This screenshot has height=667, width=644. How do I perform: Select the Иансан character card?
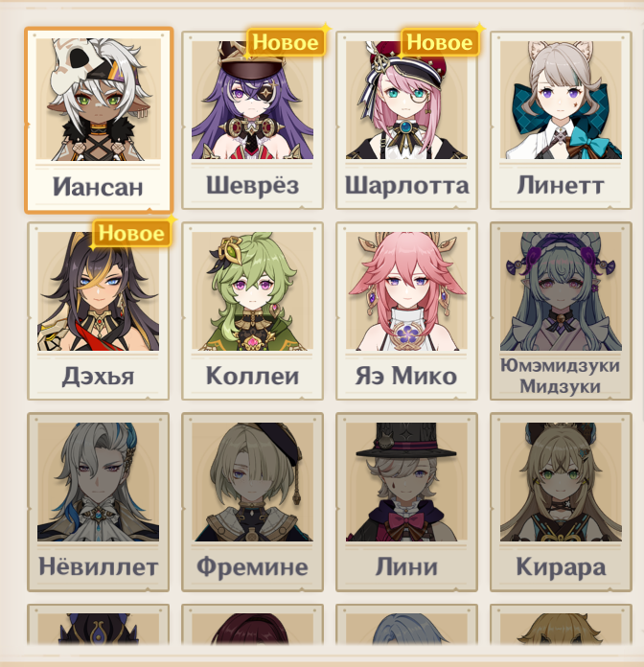click(x=99, y=120)
